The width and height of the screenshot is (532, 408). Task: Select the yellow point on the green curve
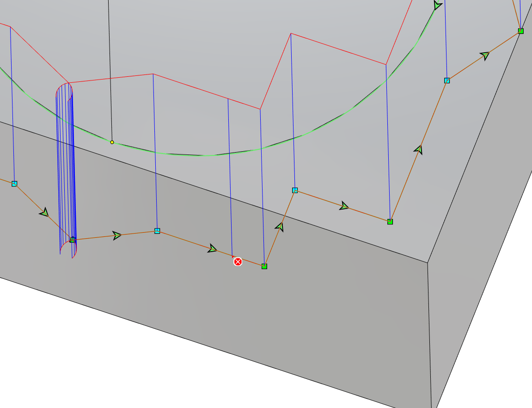(x=112, y=142)
